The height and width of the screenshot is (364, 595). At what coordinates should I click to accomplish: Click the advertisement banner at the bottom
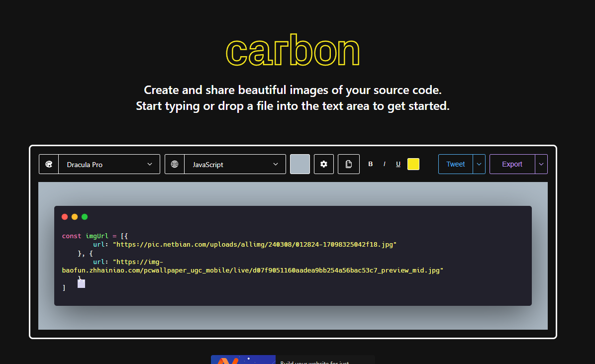click(293, 360)
